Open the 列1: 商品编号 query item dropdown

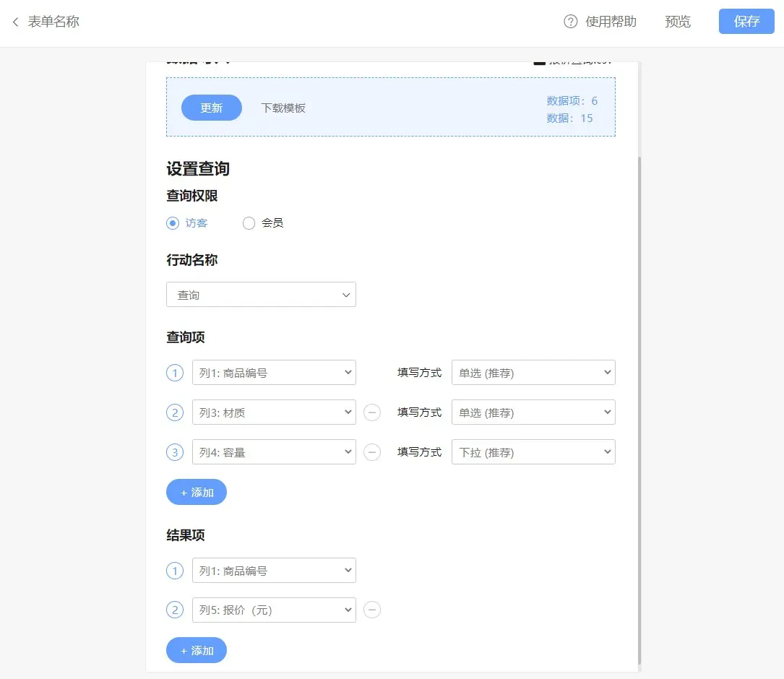click(x=274, y=373)
